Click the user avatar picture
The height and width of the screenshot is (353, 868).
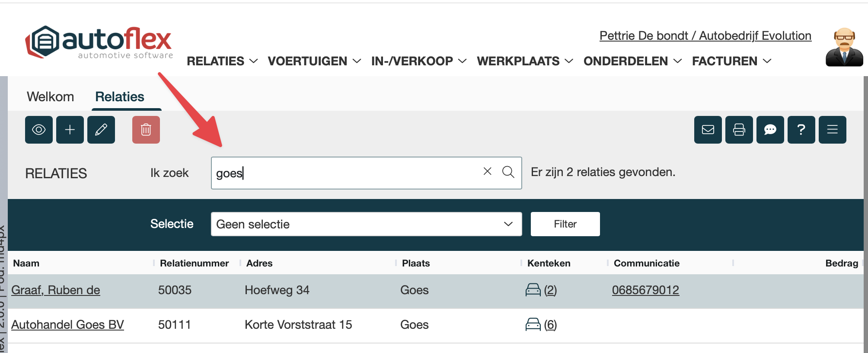pos(844,47)
